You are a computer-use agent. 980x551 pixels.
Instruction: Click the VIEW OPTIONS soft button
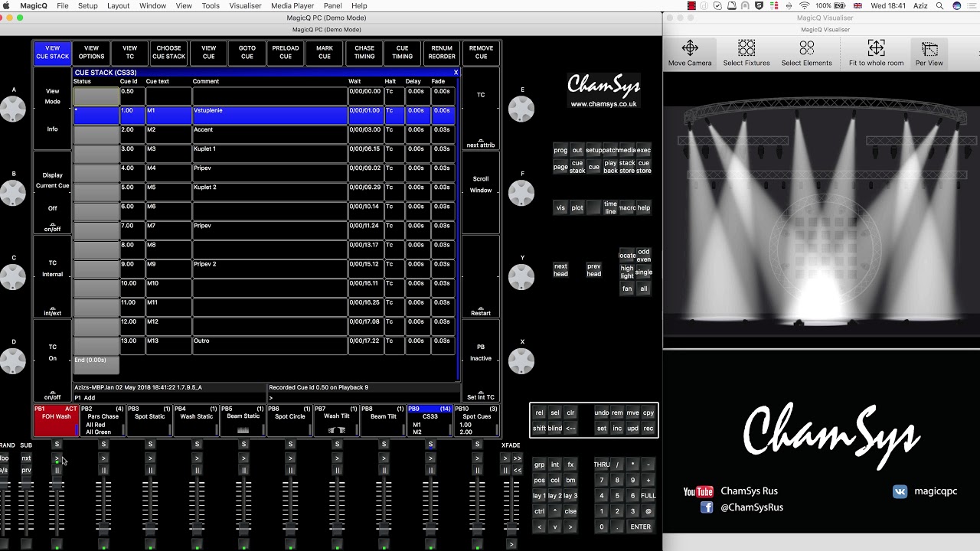(x=91, y=53)
